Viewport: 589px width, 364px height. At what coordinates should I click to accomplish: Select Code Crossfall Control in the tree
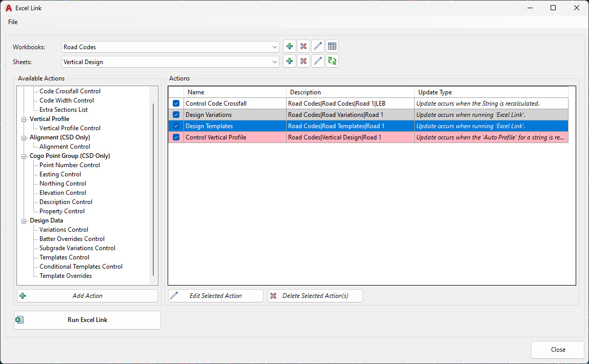[70, 91]
